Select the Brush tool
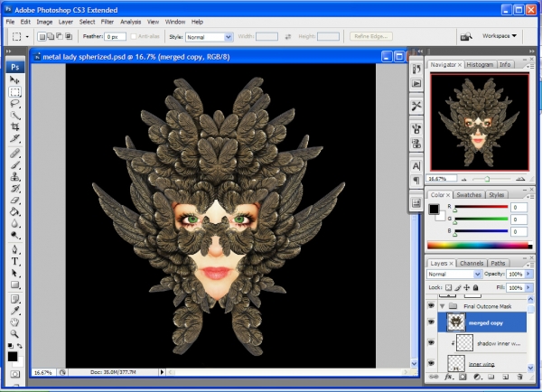 pyautogui.click(x=14, y=165)
